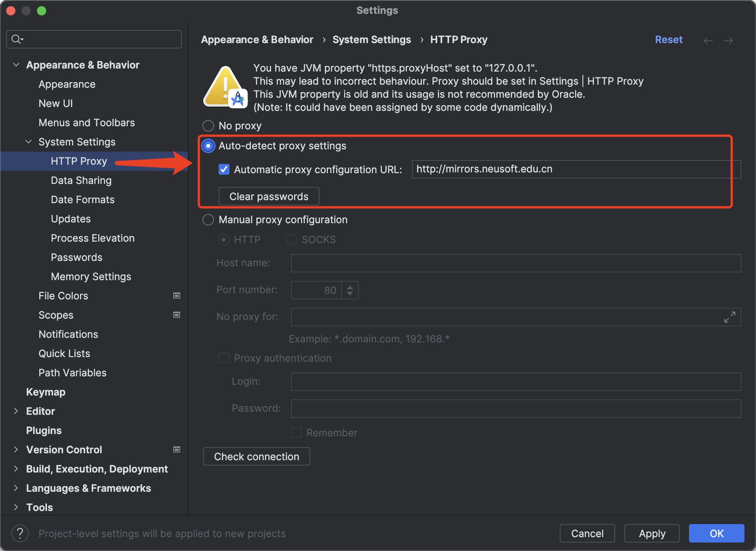Select the No proxy radio button

(208, 126)
